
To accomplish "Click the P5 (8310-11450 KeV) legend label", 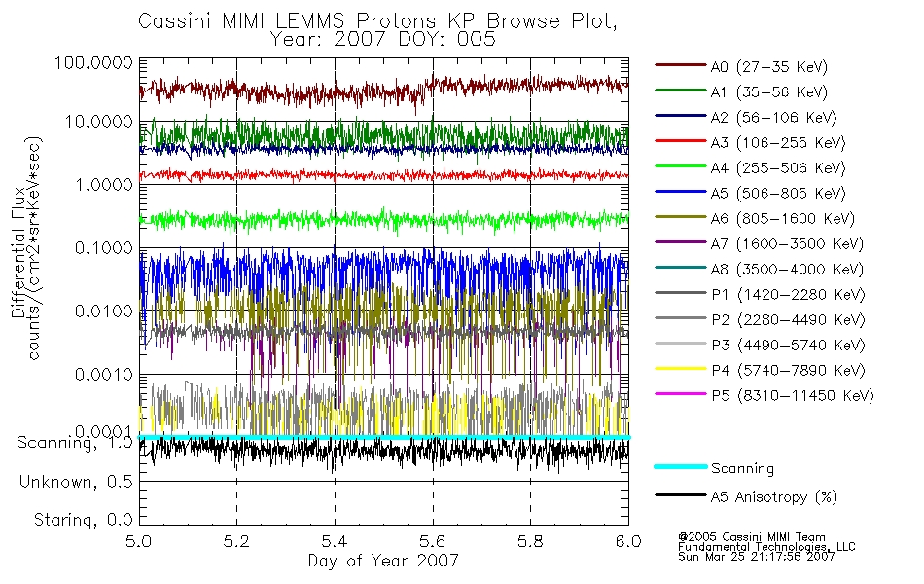I will (793, 396).
